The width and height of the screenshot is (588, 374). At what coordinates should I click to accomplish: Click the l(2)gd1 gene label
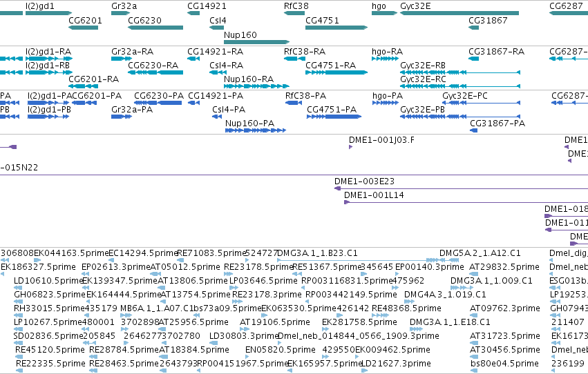pos(40,6)
